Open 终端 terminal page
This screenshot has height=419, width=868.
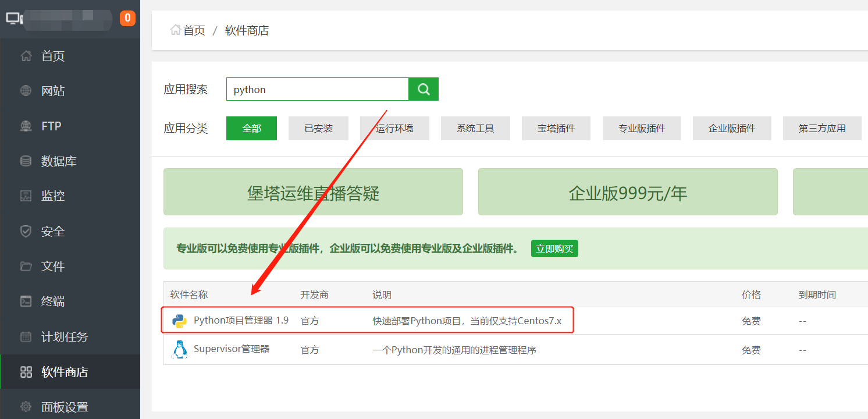[52, 301]
